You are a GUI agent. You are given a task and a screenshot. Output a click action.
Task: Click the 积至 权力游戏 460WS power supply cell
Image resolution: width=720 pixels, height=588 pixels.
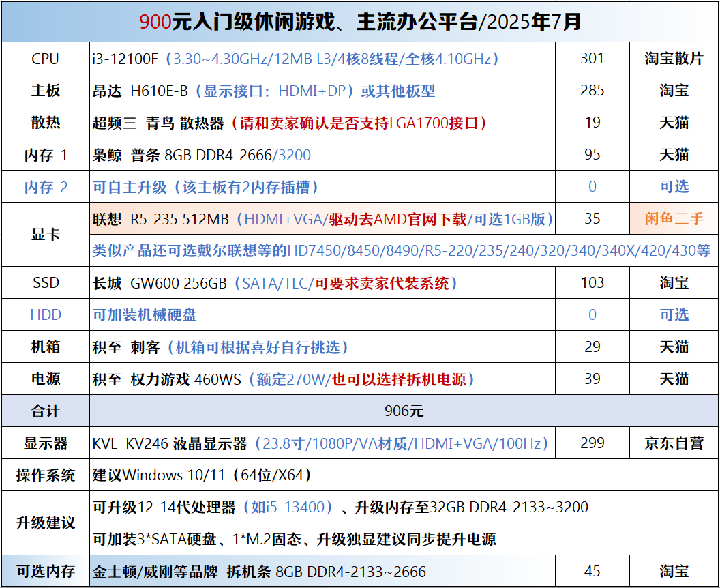(x=322, y=379)
